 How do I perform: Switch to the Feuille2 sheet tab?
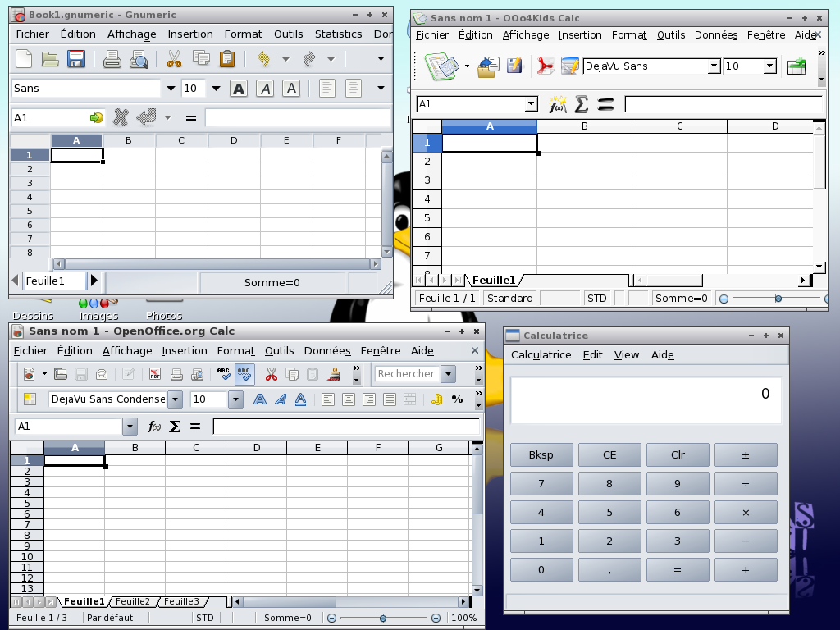click(133, 601)
